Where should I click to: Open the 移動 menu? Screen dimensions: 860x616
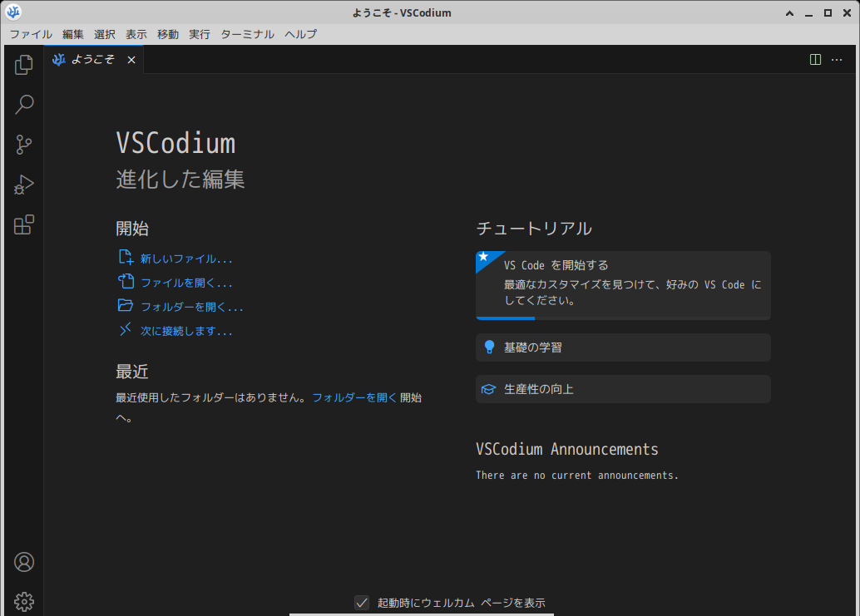(168, 34)
